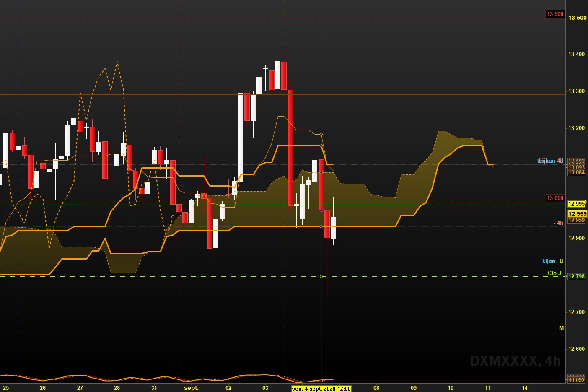Click the orange '- 4h' line label
This screenshot has width=588, height=392.
pos(558,223)
